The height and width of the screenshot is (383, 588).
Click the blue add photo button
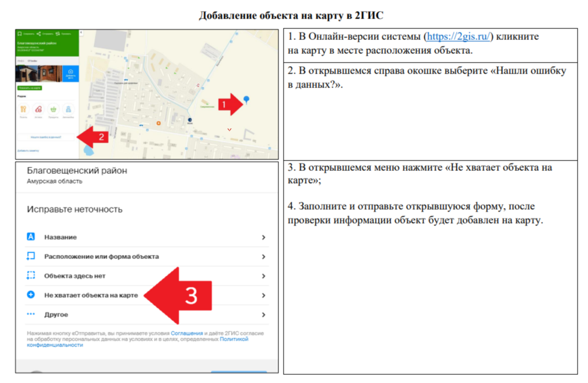(71, 74)
